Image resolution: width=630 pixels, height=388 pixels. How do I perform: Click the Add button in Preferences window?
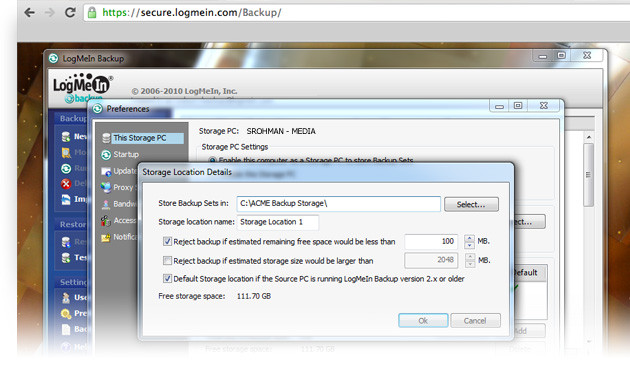pos(529,331)
